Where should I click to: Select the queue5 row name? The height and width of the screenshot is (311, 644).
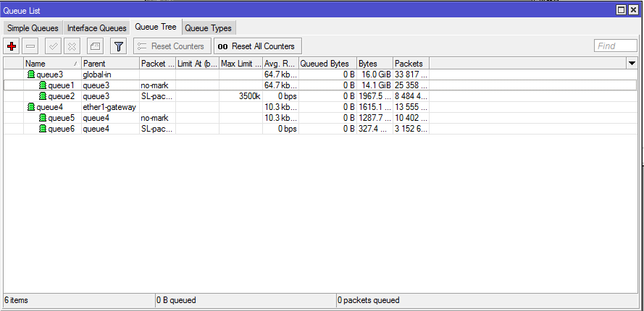tap(61, 118)
